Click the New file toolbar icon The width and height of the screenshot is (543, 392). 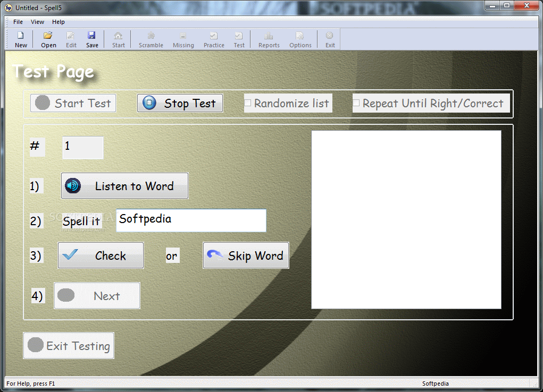[21, 39]
